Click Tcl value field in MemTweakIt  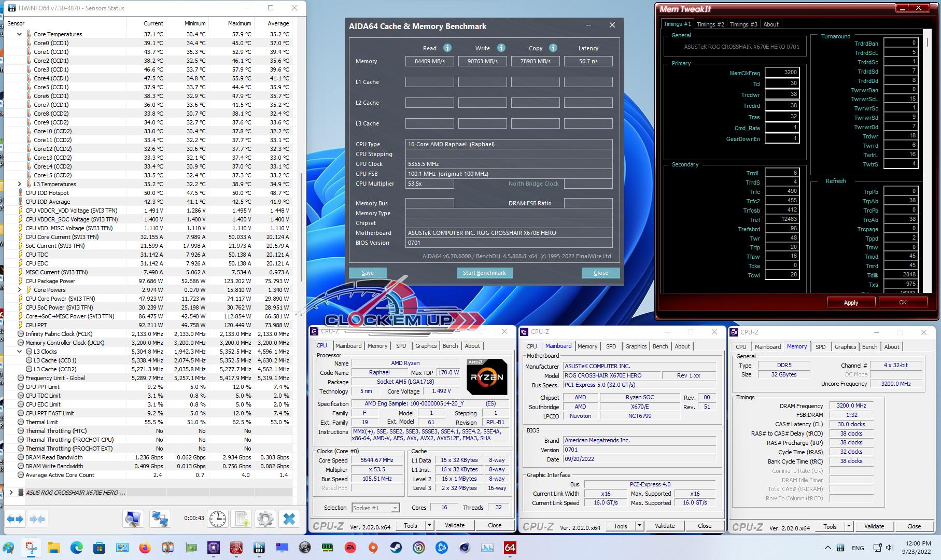click(x=782, y=83)
